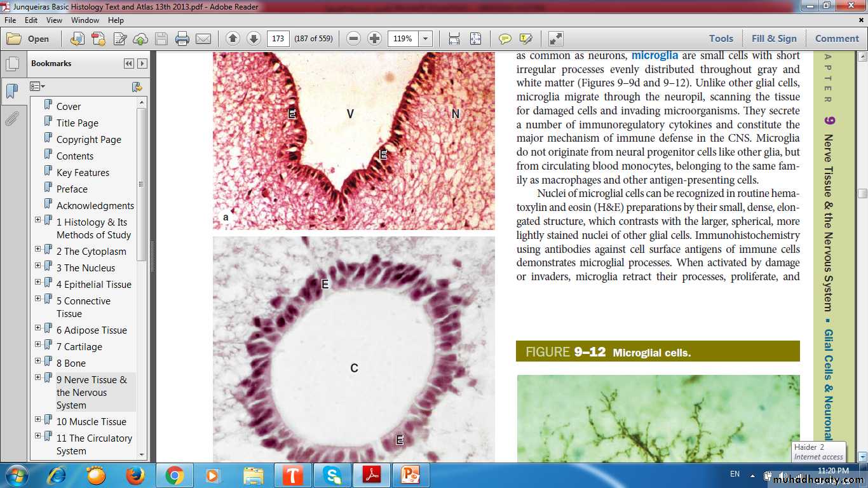The height and width of the screenshot is (488, 868).
Task: Zoom out using the minus button
Action: click(x=354, y=39)
